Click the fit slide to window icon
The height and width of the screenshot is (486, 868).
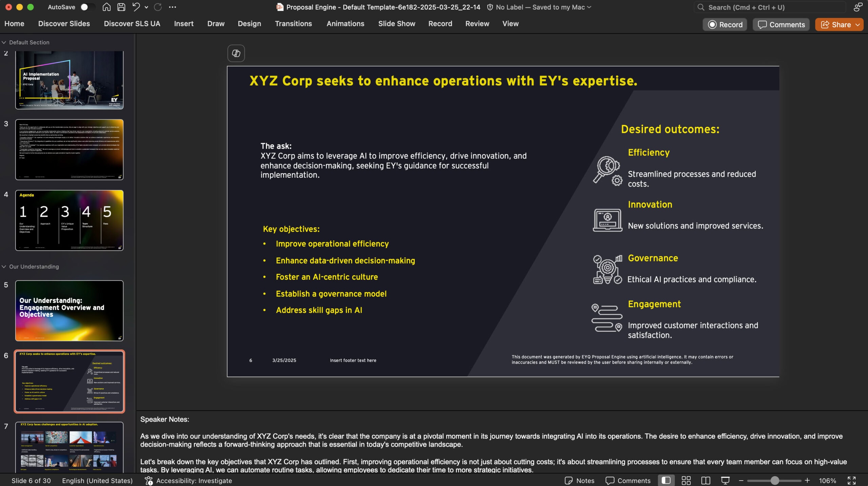click(851, 481)
